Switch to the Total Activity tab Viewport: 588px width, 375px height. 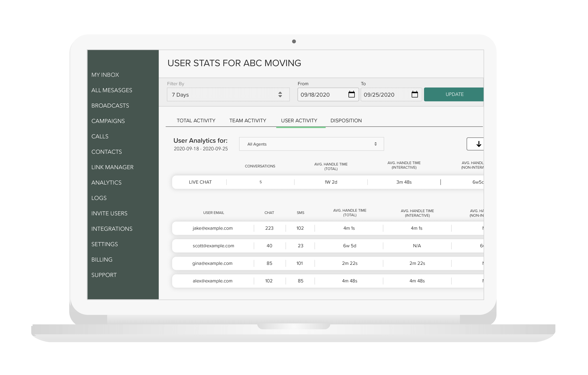196,121
